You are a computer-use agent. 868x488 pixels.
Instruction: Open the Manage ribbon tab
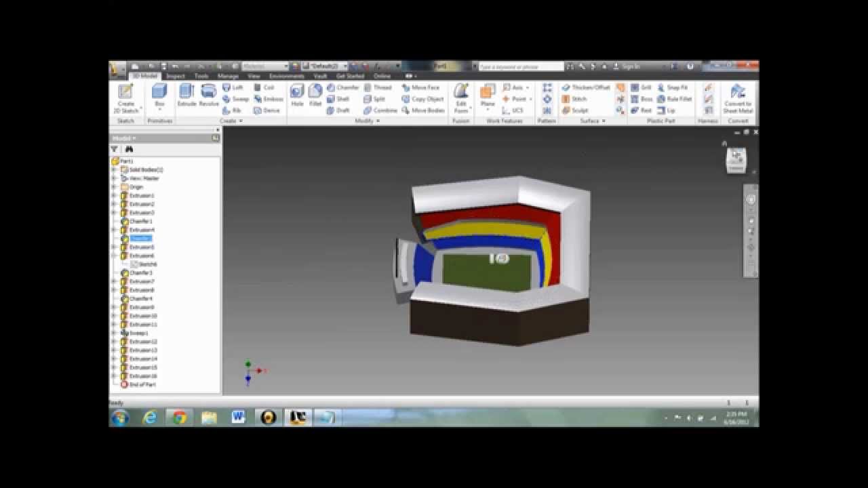coord(228,76)
